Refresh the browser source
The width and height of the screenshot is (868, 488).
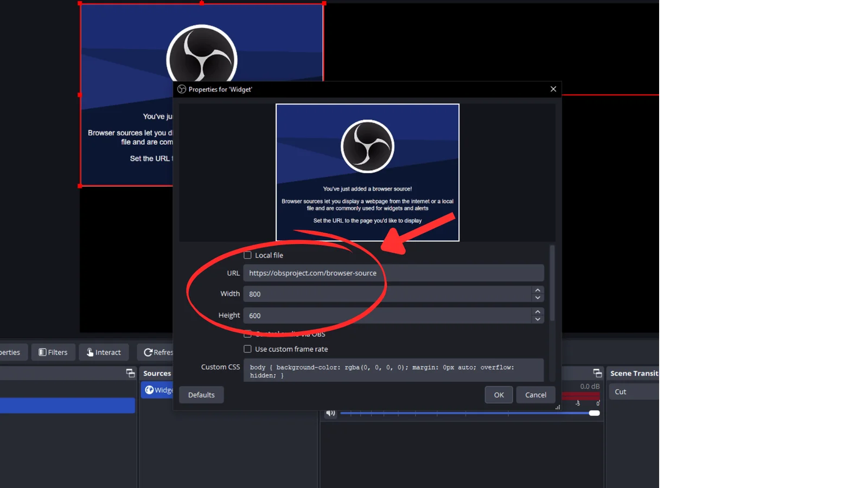[156, 352]
